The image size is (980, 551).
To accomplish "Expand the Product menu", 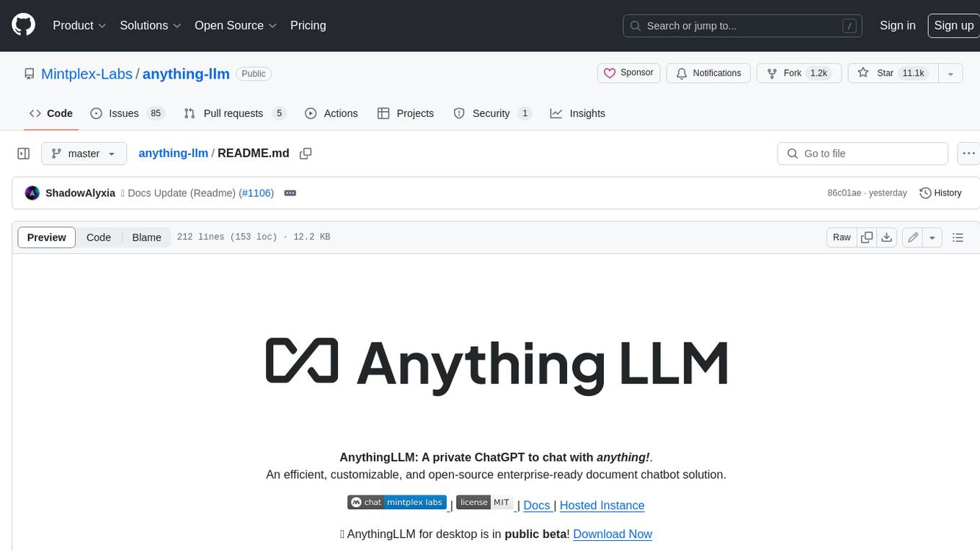I will click(79, 25).
